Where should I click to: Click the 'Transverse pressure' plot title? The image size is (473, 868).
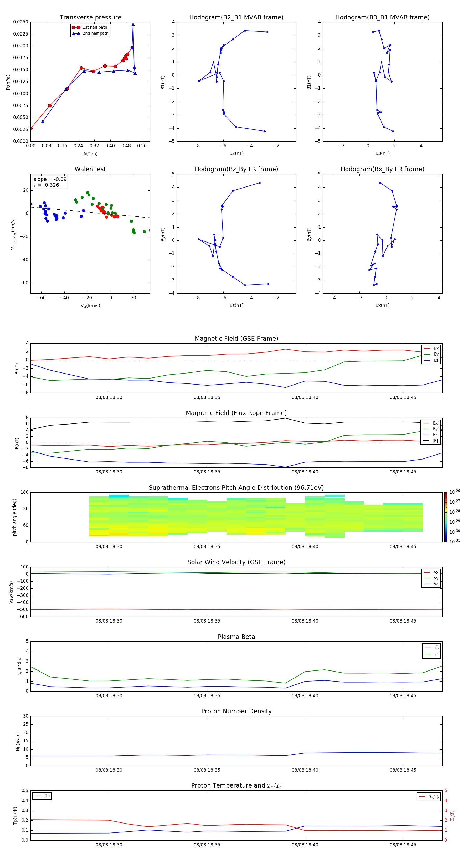click(90, 18)
